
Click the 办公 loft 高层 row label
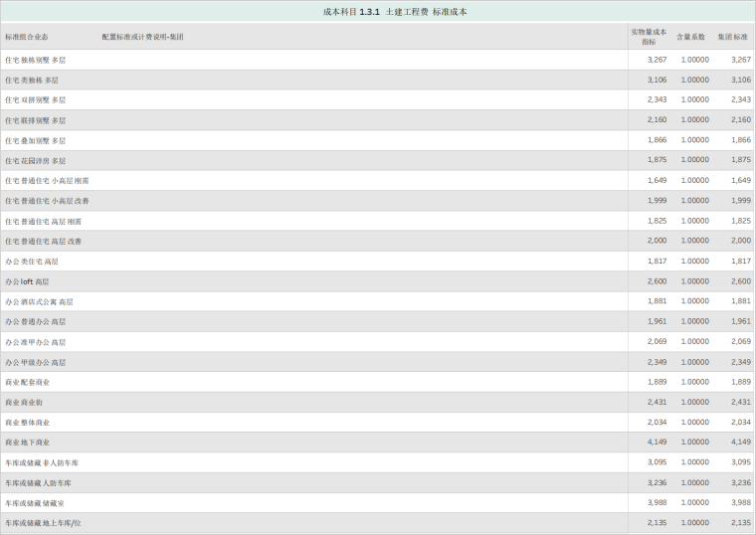pos(27,281)
